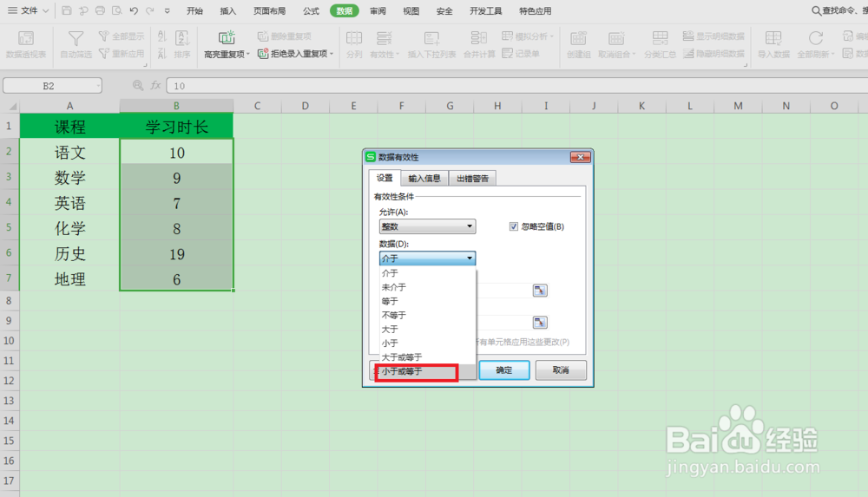Viewport: 868px width, 497px height.
Task: Open Print Preview from quick access toolbar
Action: (x=117, y=10)
